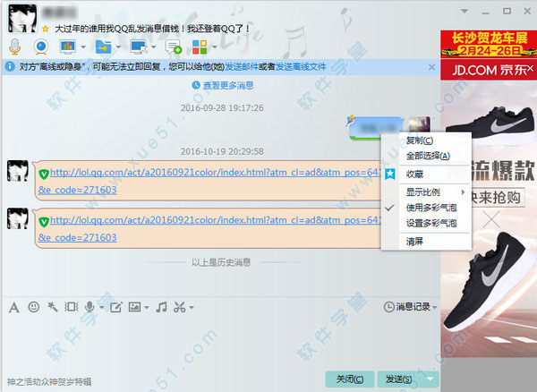Click the green security shield in first message

pyautogui.click(x=44, y=175)
